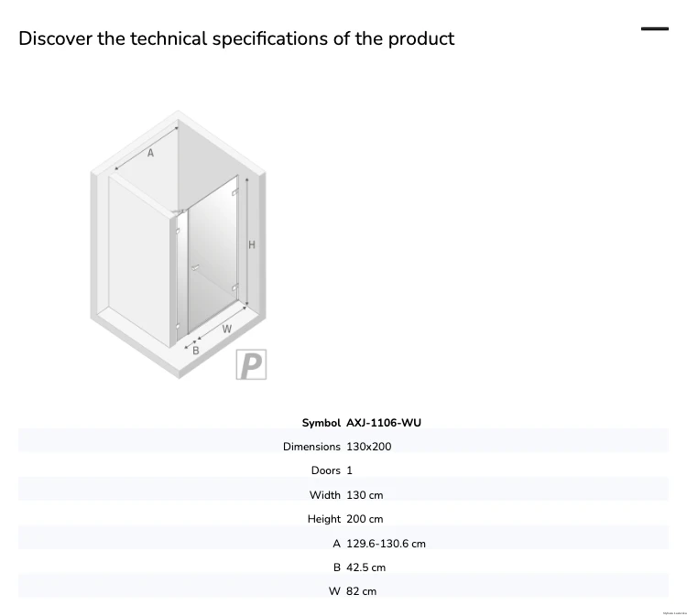This screenshot has height=616, width=687.
Task: Click the W width label on diagram
Action: pyautogui.click(x=226, y=329)
